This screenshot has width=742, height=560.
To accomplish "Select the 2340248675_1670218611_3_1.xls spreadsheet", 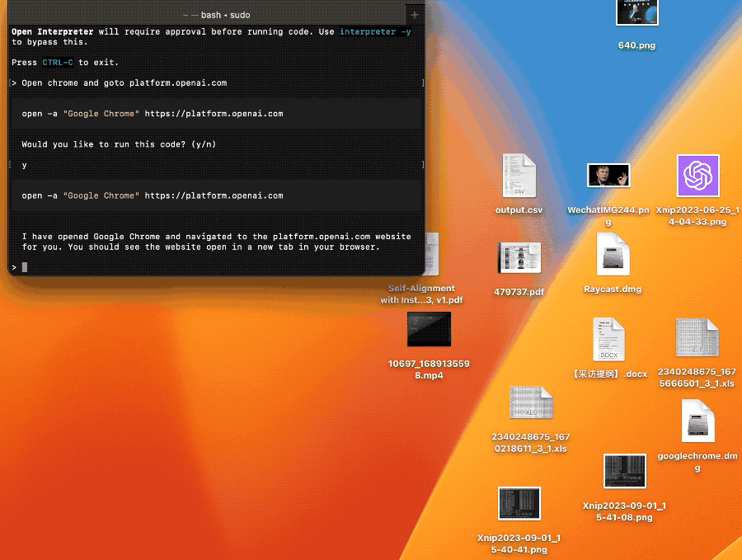I will tap(530, 402).
